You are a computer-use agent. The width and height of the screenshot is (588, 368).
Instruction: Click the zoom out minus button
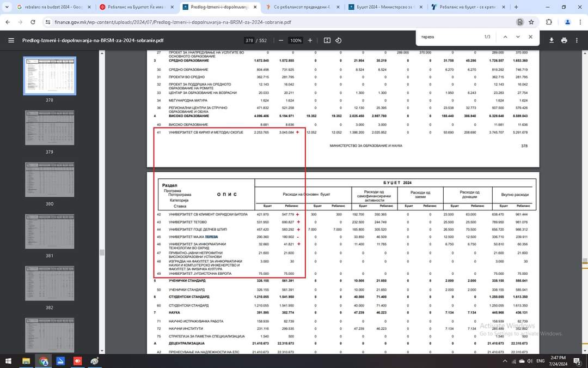281,40
